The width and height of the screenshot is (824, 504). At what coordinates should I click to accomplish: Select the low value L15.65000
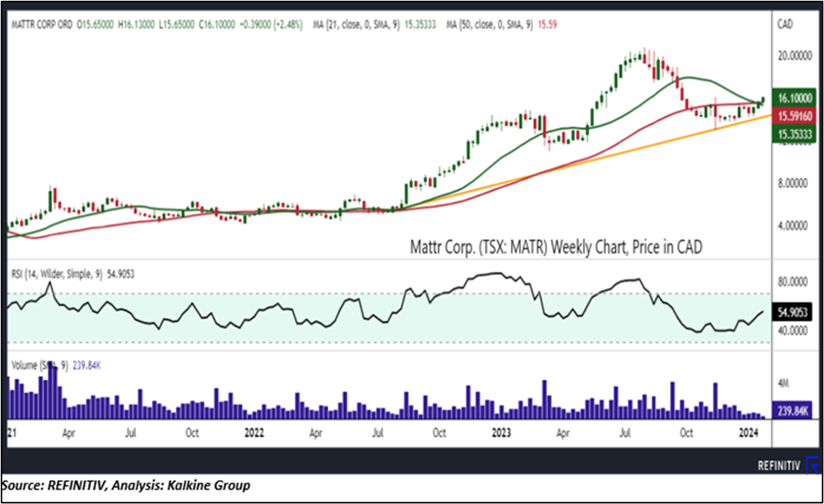177,25
